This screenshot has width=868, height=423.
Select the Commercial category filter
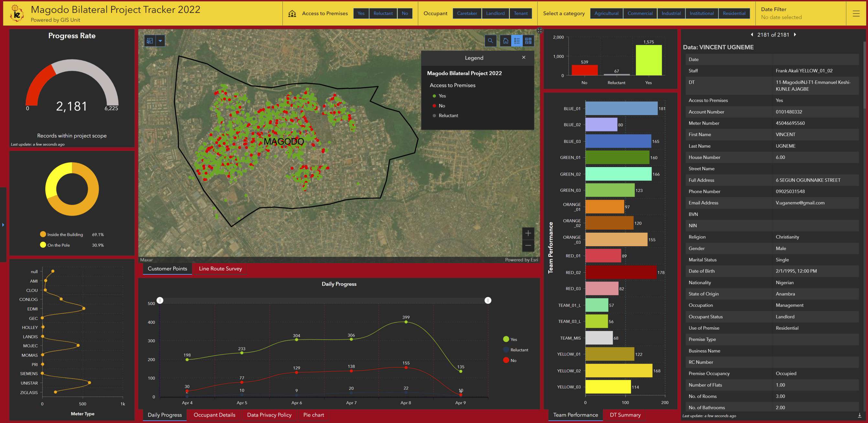coord(640,14)
